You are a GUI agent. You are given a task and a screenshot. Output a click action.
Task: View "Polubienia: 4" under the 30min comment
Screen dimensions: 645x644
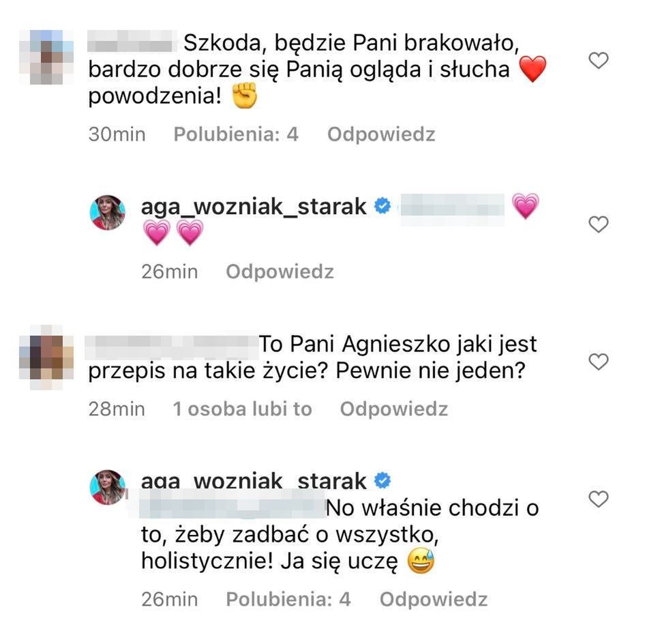[x=236, y=134]
